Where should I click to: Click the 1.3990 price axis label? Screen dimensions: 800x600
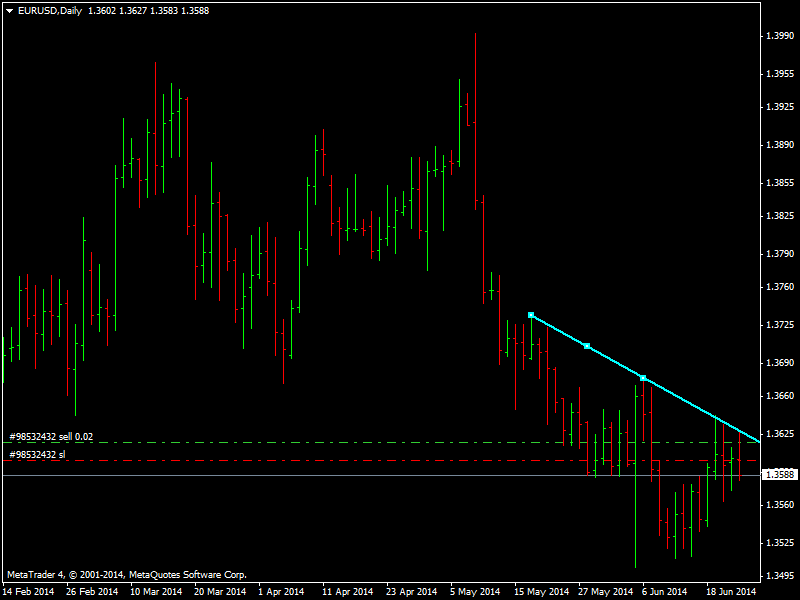click(x=780, y=36)
